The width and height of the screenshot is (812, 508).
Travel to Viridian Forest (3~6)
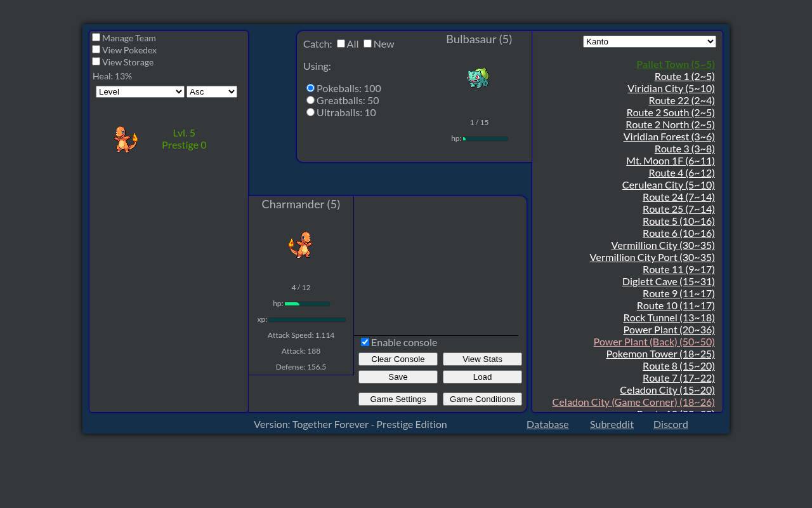[x=669, y=137]
